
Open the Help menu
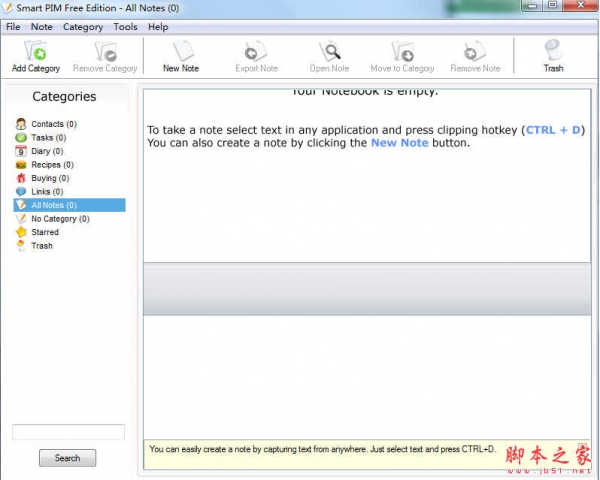tap(158, 27)
